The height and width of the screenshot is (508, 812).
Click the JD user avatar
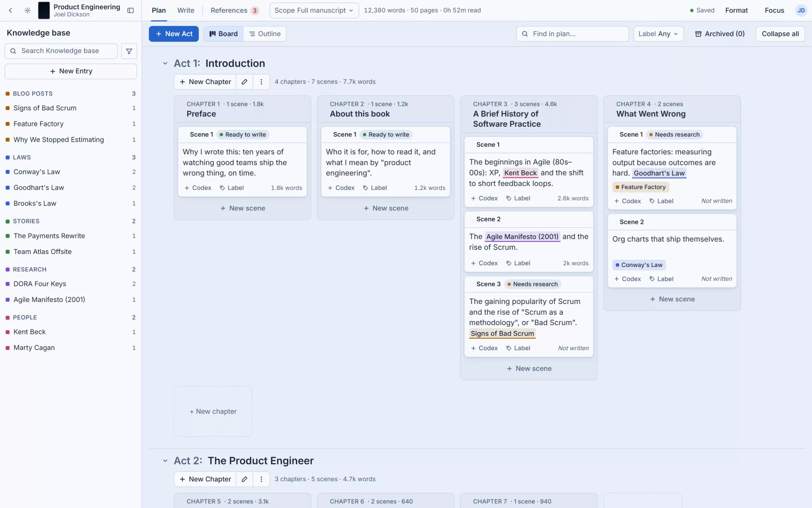point(801,11)
